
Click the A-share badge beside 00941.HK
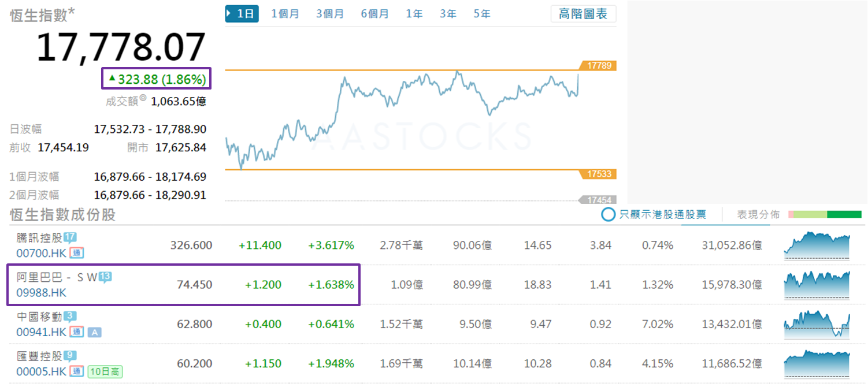(x=94, y=332)
